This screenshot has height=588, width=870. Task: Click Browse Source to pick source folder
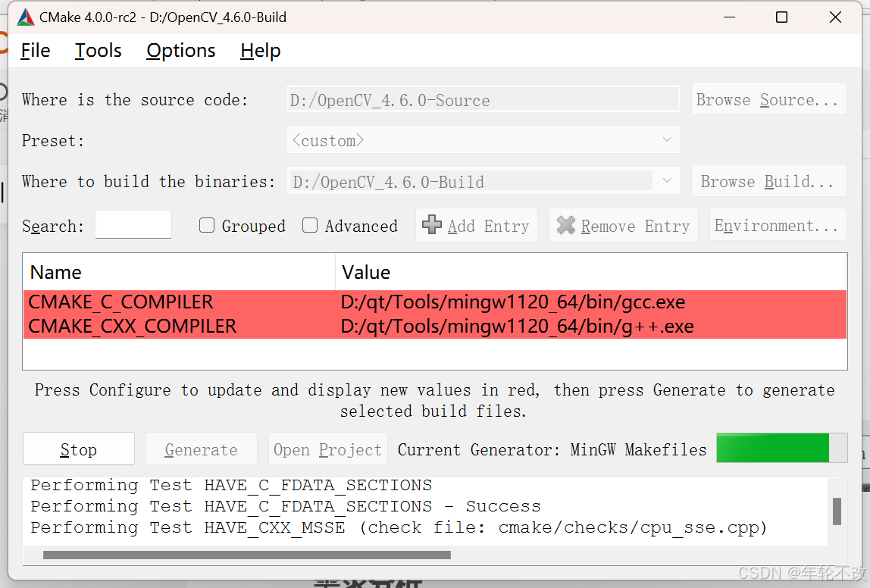768,99
